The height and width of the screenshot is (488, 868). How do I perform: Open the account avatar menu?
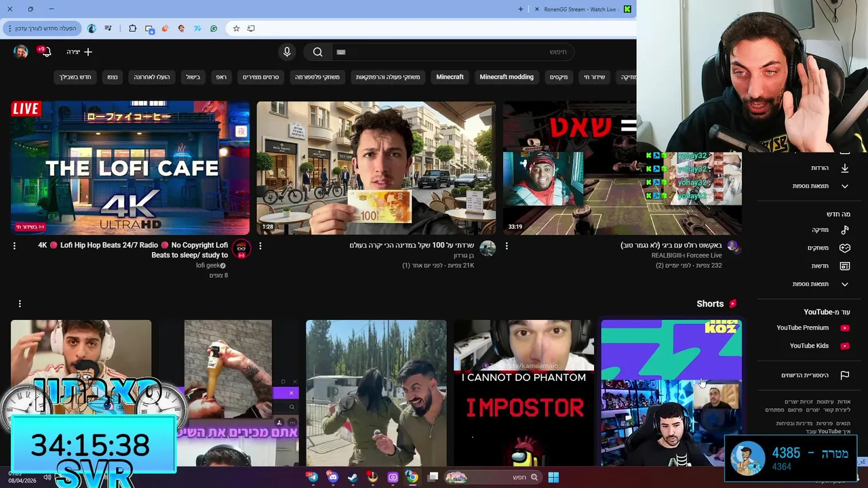(21, 52)
